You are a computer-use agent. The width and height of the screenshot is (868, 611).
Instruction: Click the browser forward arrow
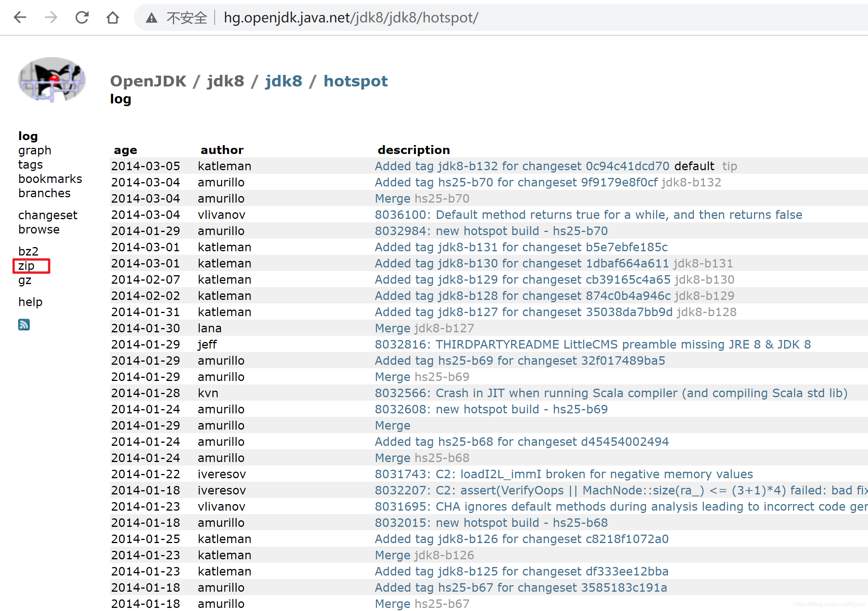(51, 17)
